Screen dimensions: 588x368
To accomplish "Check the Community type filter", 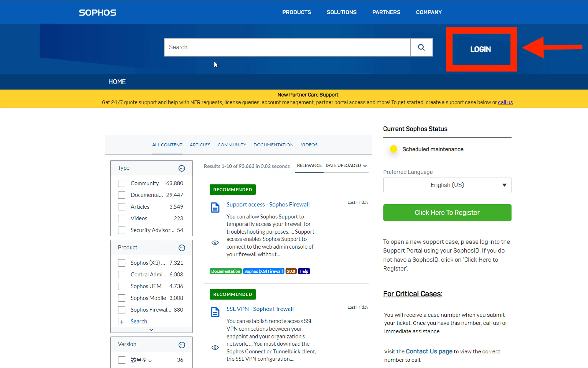I will (122, 183).
